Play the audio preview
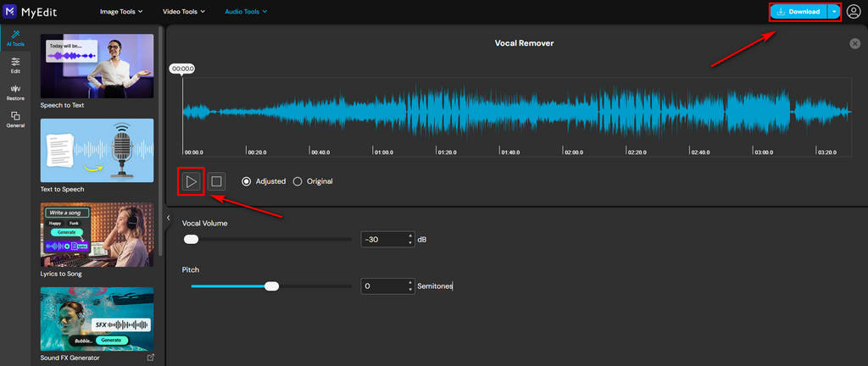Viewport: 868px width, 366px height. [x=191, y=181]
